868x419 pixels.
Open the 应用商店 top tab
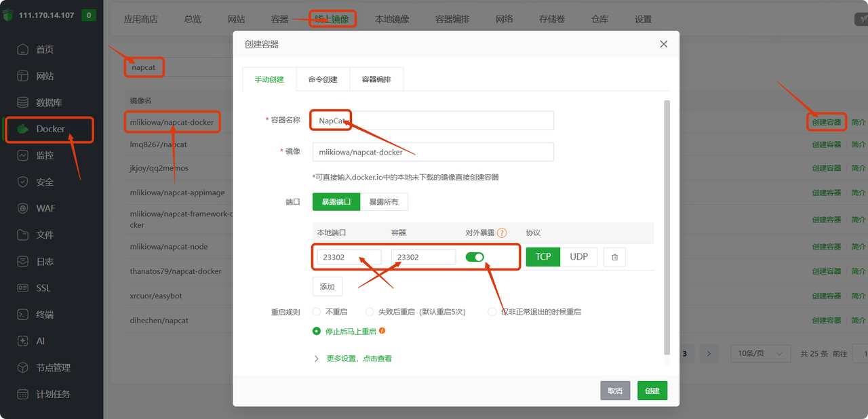point(140,19)
